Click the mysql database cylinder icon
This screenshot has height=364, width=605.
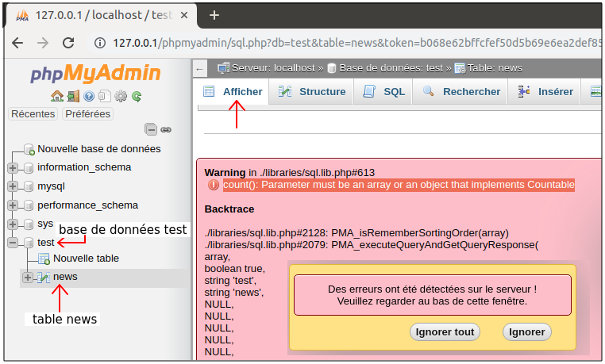click(x=29, y=187)
